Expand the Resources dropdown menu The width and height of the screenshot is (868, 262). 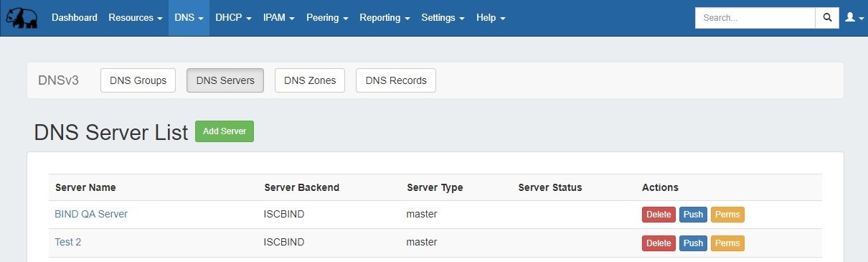point(136,18)
